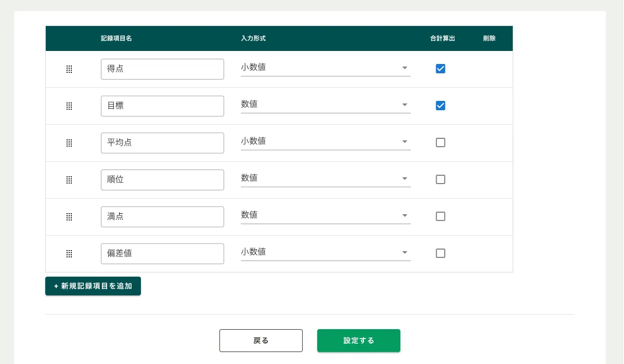Uncheck 合計算出 checkbox for 得点
Screen dimensions: 624x364
pos(440,69)
